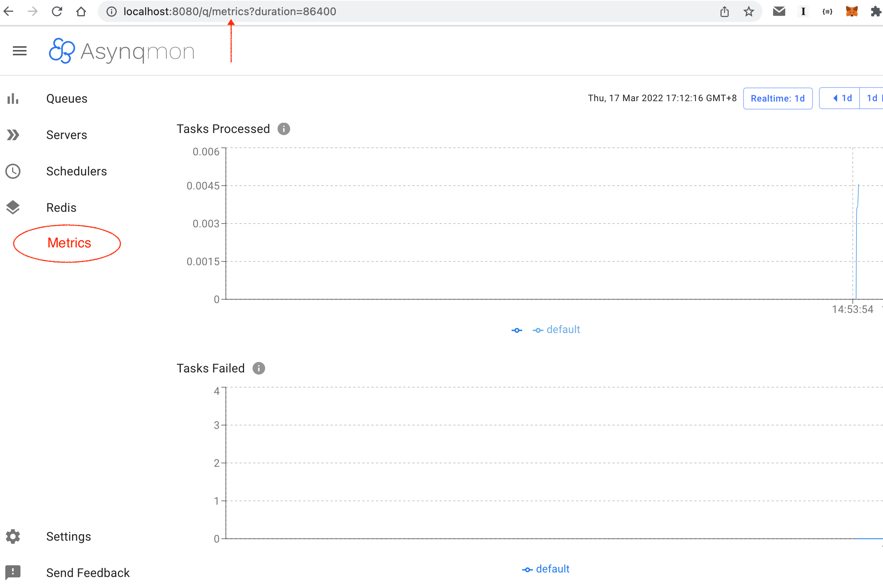Open Settings via gear icon
Image resolution: width=883 pixels, height=588 pixels.
pyautogui.click(x=13, y=536)
